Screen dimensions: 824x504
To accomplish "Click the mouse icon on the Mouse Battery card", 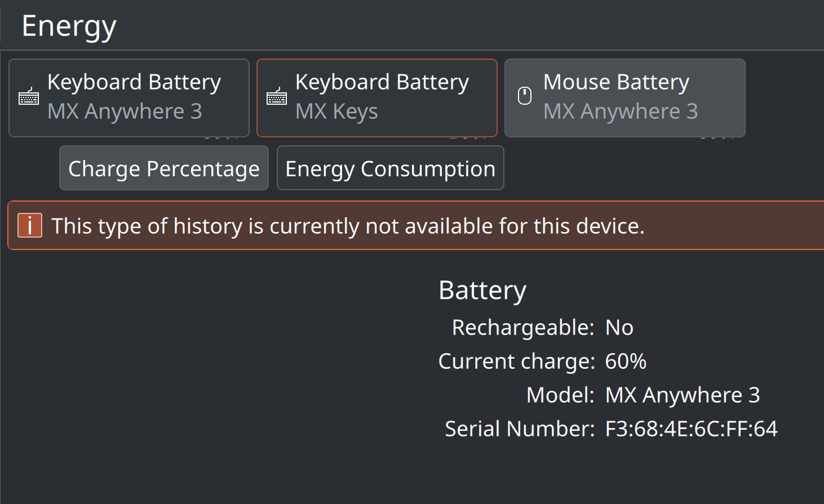I will point(525,96).
